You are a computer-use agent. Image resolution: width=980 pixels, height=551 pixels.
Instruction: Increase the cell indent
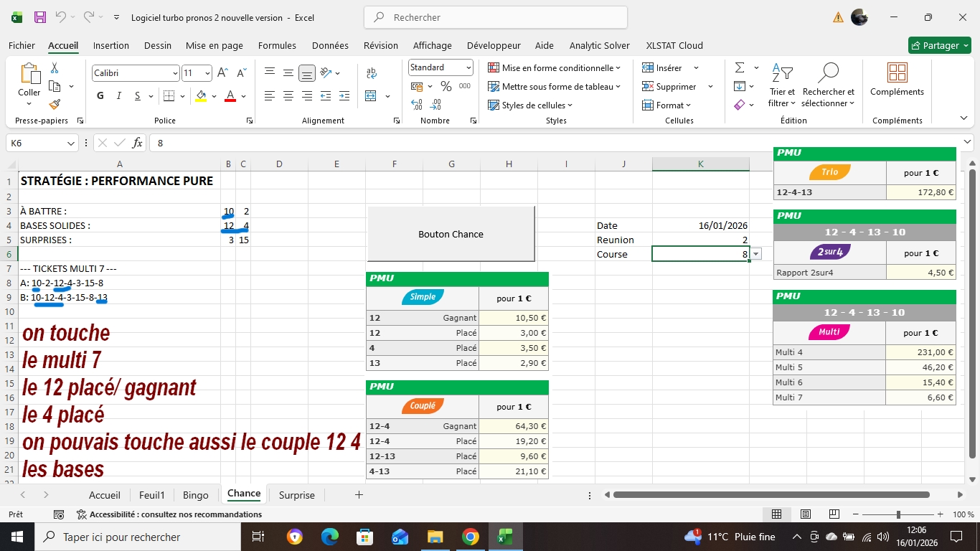pyautogui.click(x=344, y=96)
